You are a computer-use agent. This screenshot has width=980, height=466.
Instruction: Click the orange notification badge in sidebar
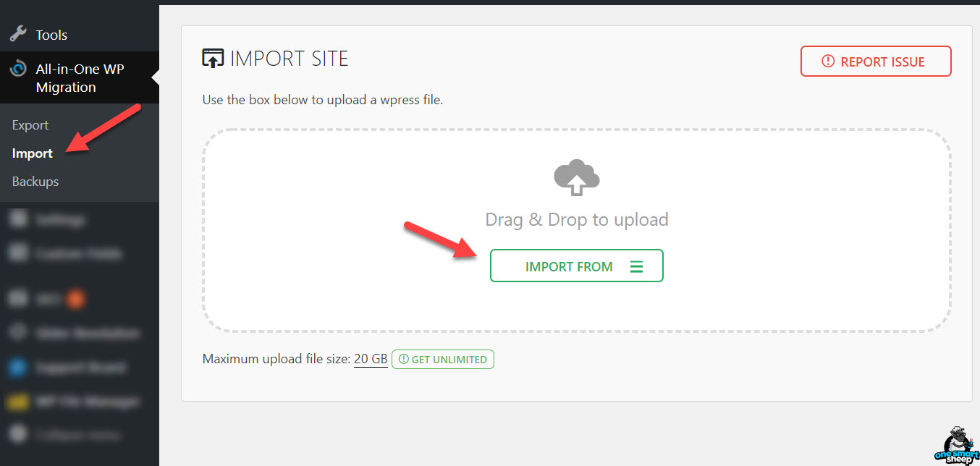(75, 297)
